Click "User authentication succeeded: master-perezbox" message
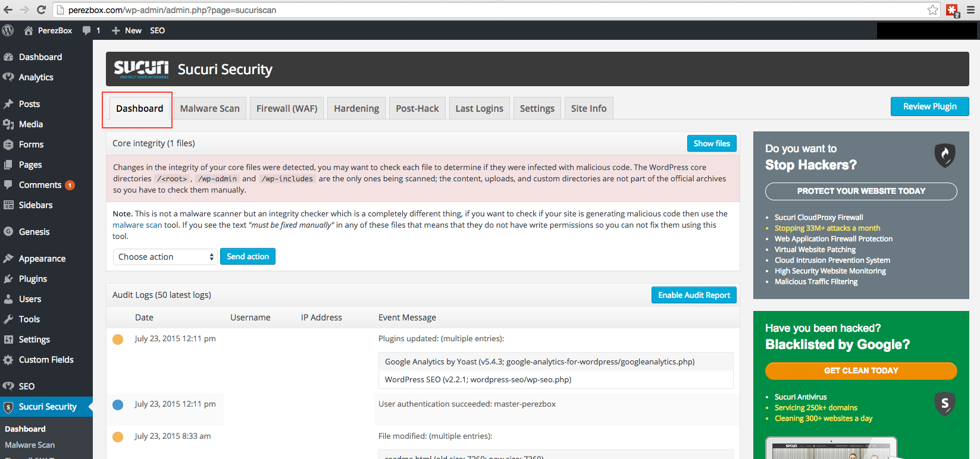The image size is (980, 459). coord(467,404)
